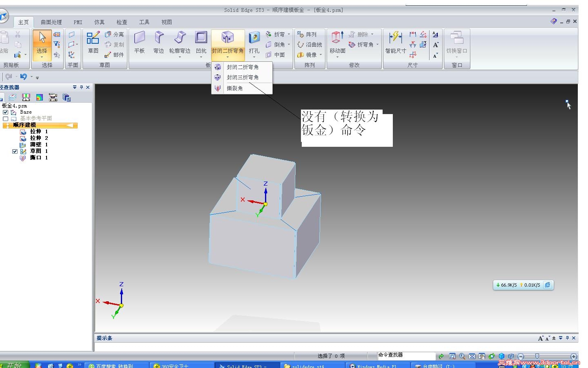Select 拉伸 2 in the feature tree
588x368 pixels.
39,138
